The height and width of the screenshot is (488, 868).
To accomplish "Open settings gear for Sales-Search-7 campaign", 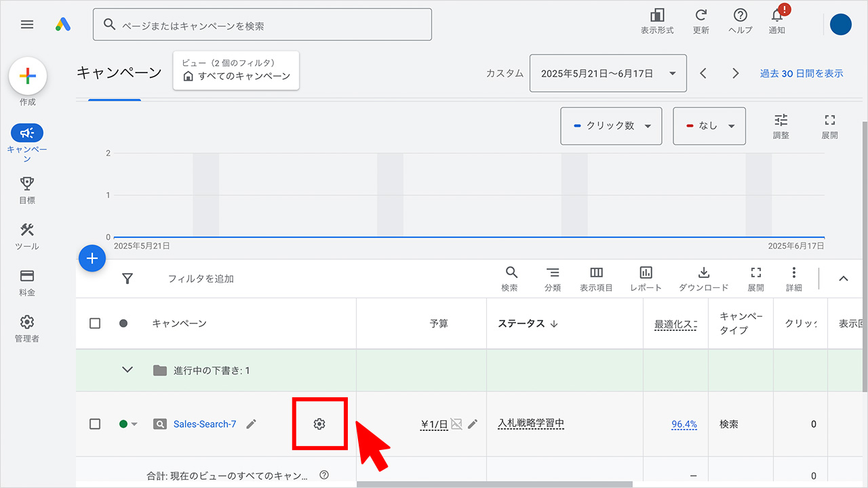I will (x=319, y=424).
